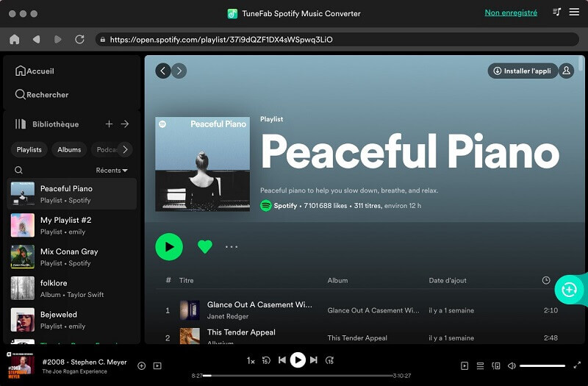The image size is (588, 386).
Task: Select the Podcasts filter chip
Action: pos(105,150)
